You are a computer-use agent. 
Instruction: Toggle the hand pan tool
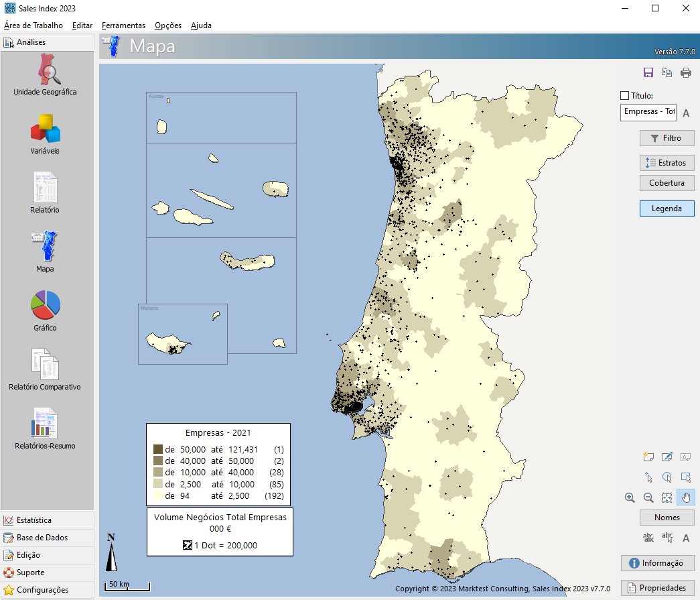click(685, 497)
